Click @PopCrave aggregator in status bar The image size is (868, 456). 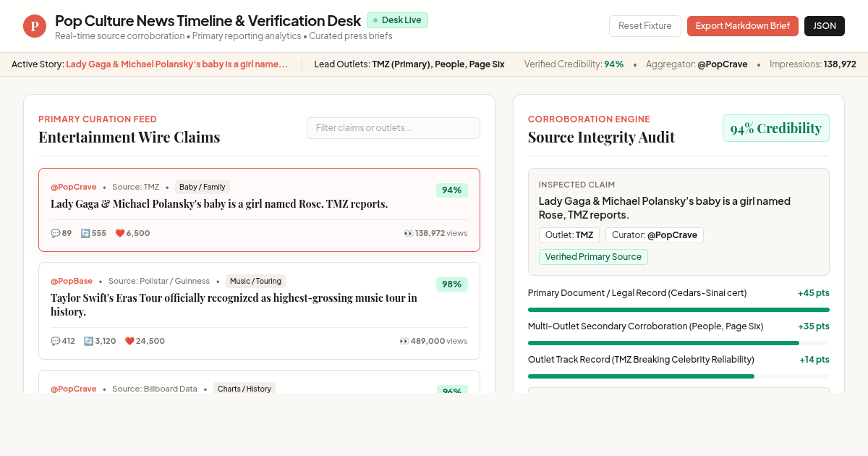tap(723, 64)
